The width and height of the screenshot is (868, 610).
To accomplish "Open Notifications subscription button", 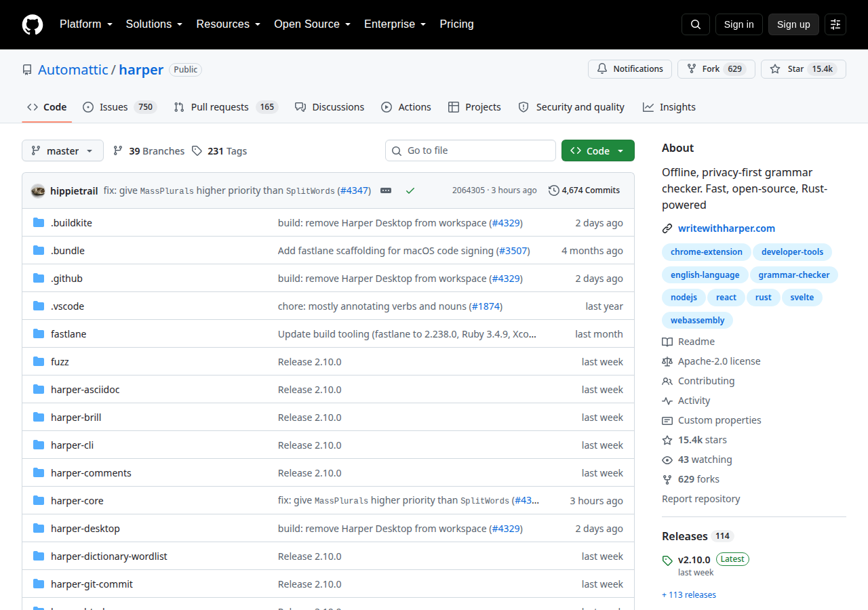I will tap(630, 69).
